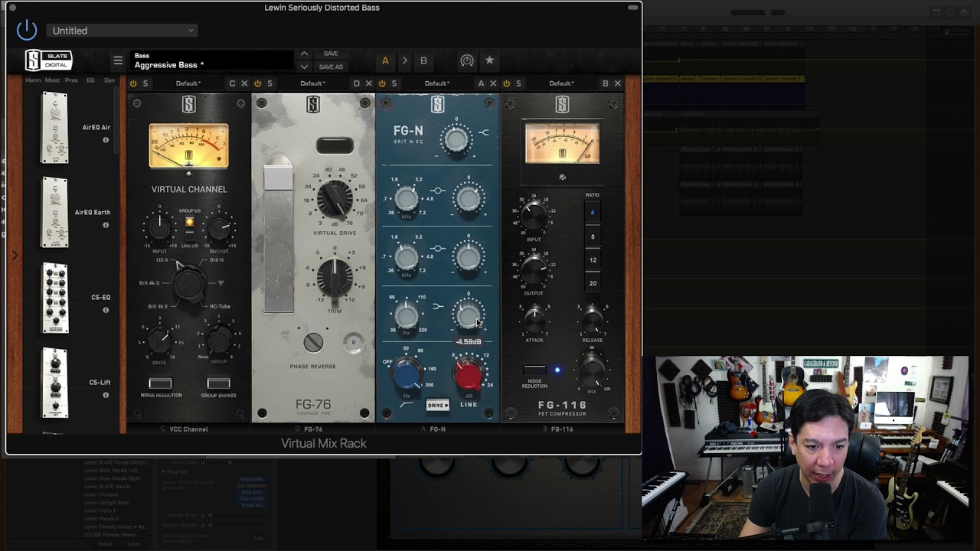The height and width of the screenshot is (551, 980).
Task: Copy A to B with the arrow
Action: coord(404,60)
